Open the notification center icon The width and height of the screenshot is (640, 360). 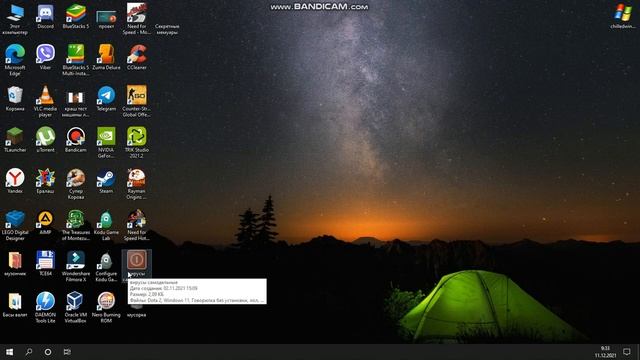tap(627, 351)
